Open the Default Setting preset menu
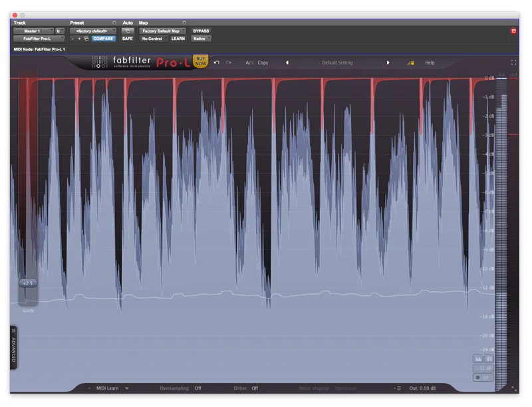 tap(337, 63)
